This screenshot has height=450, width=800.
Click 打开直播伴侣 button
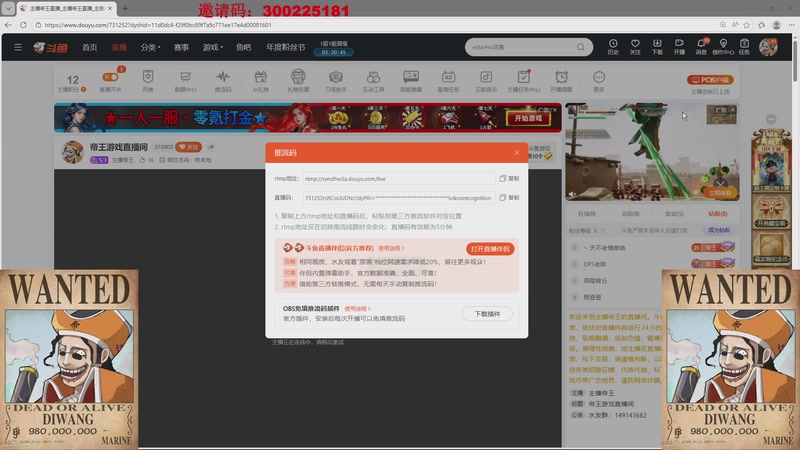click(490, 249)
